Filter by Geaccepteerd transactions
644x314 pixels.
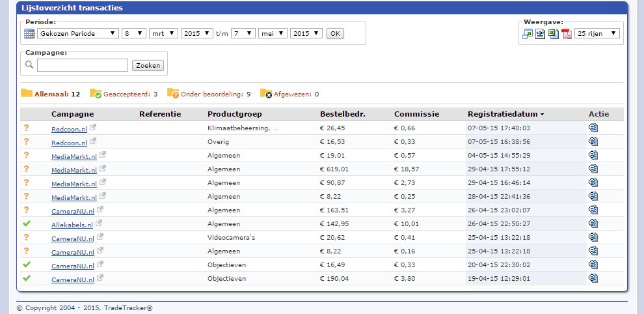130,94
